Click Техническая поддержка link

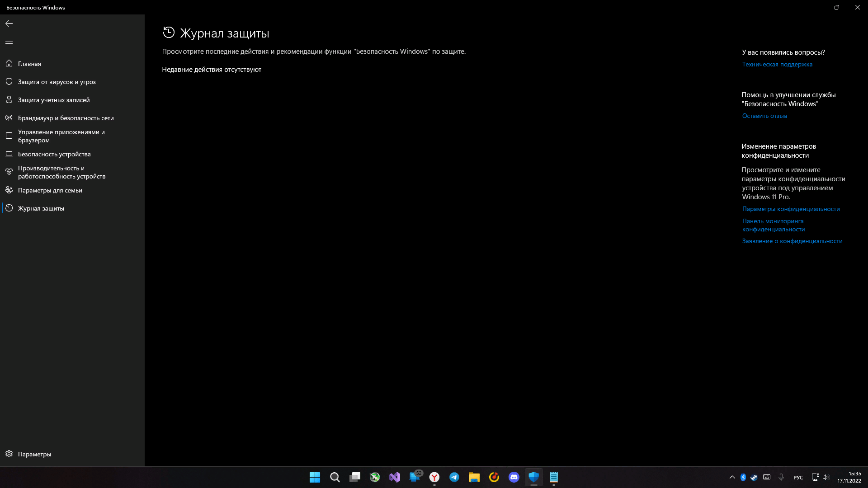tap(777, 64)
